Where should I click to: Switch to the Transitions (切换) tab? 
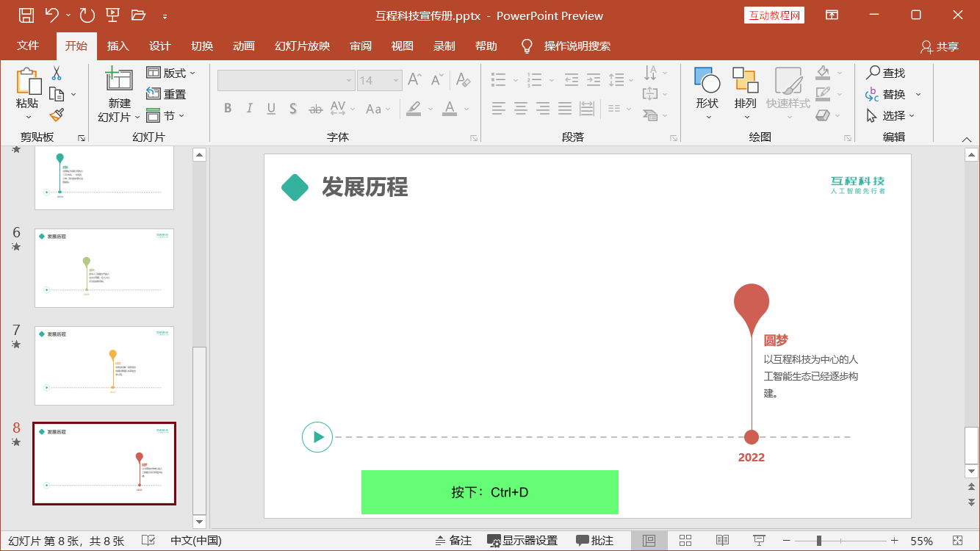[x=202, y=46]
